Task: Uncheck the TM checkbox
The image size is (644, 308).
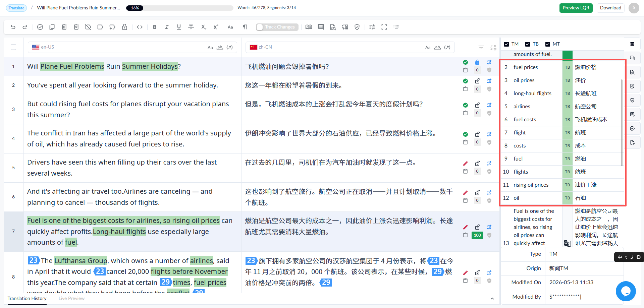Action: tap(506, 44)
